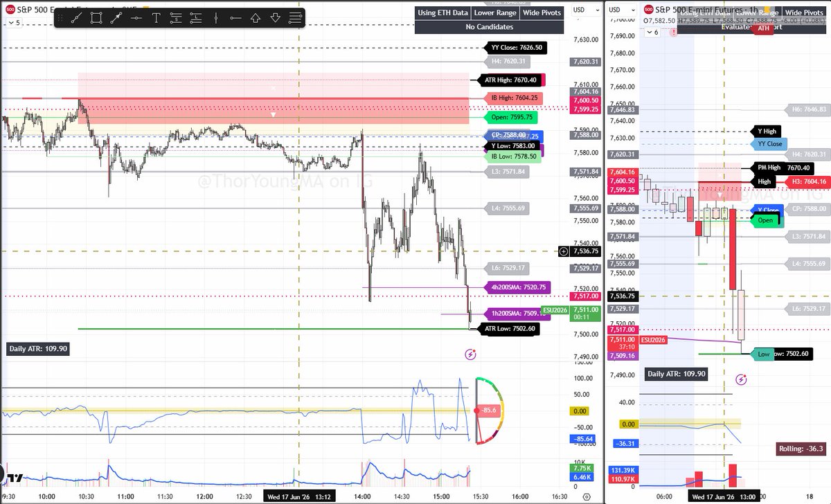Click the S&P 500 symbol logo on left chart
This screenshot has height=504, width=831.
point(11,10)
